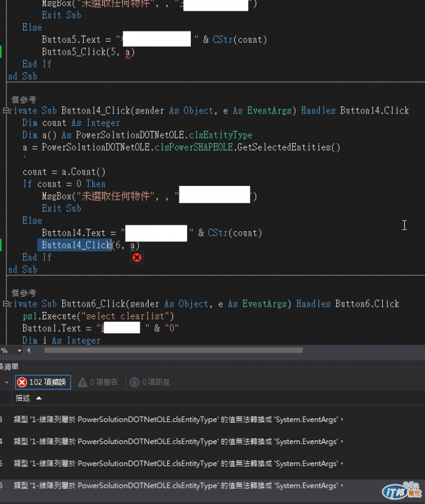Viewport: 425px width, 504px height.
Task: Click the sort ascending arrow next to 描述
Action: [x=39, y=398]
